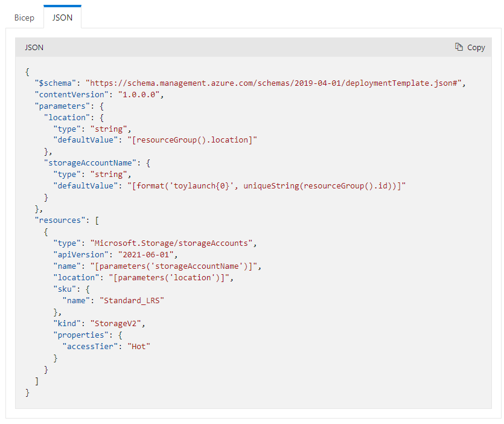Switch to the Bicep tab

(24, 18)
